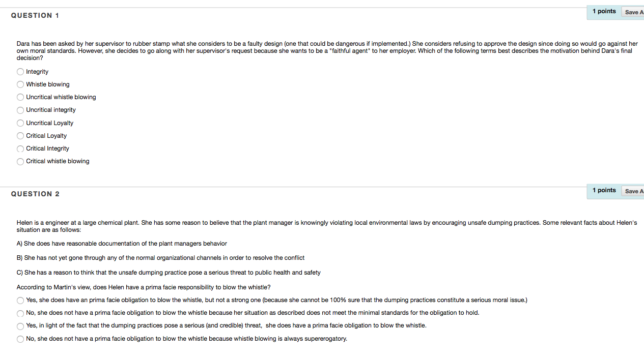
Task: Select 'Yes, in light of the fact' answer
Action: point(20,326)
